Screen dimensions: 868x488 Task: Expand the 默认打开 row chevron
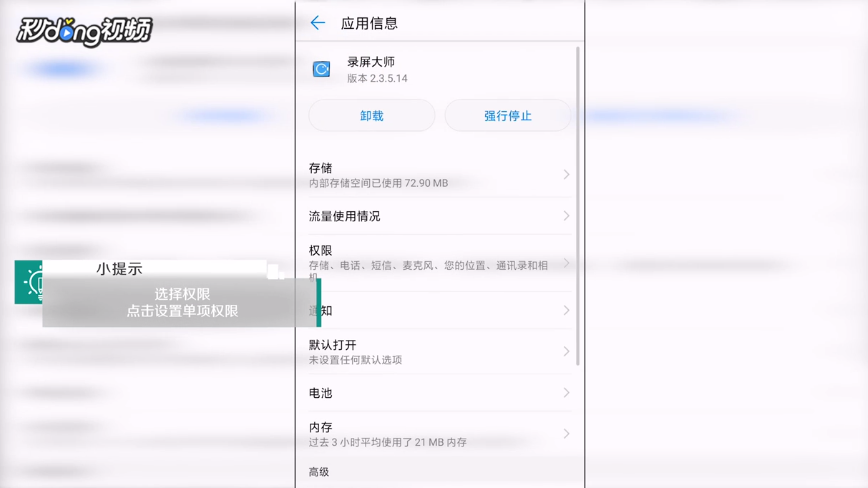coord(566,351)
